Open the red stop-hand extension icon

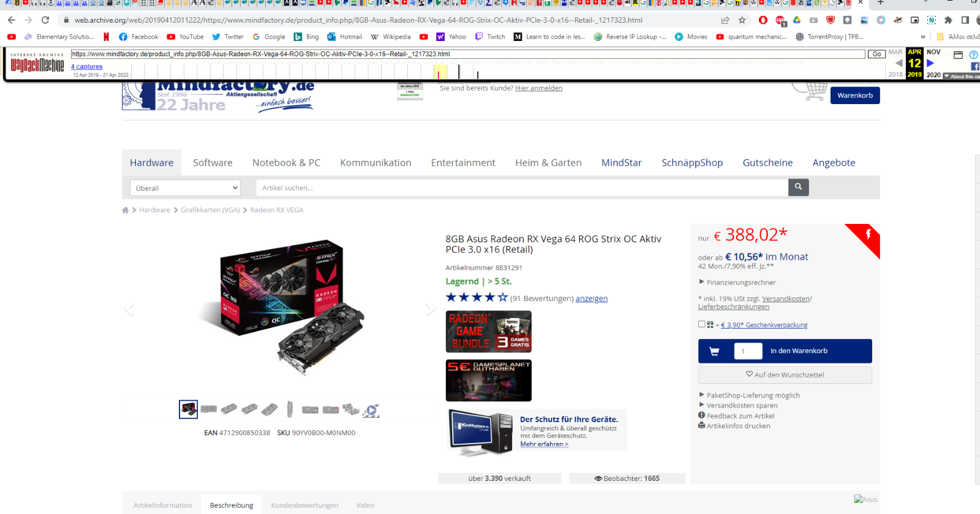click(763, 20)
